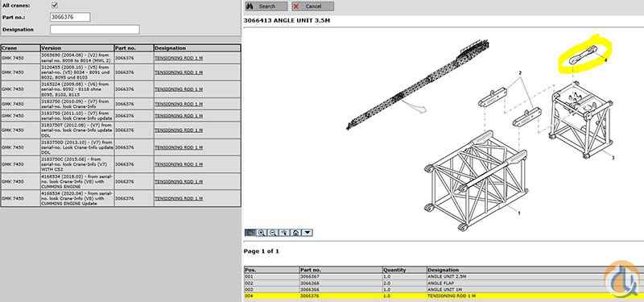644x302 pixels.
Task: Click the first dark diagram toolbar icon
Action: 250,233
